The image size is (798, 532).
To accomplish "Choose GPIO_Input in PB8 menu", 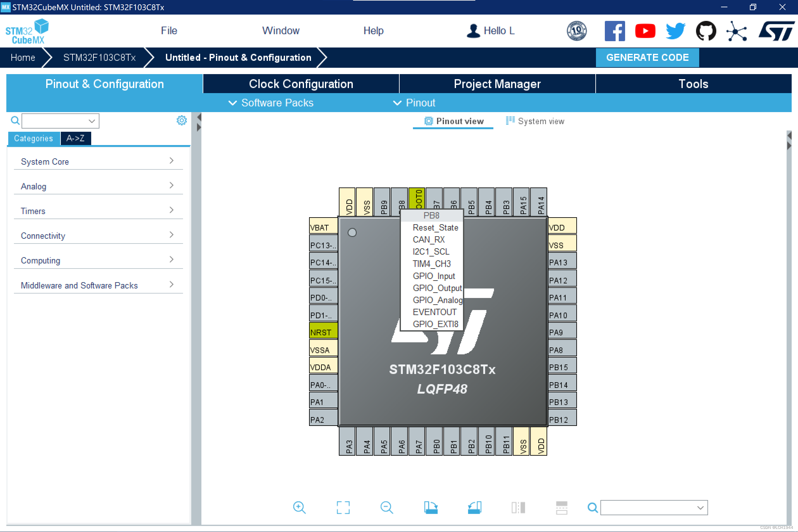I will 432,276.
